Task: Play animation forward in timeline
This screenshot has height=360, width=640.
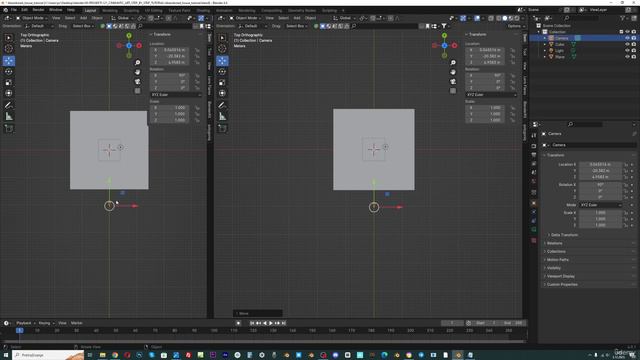Action: (271, 323)
